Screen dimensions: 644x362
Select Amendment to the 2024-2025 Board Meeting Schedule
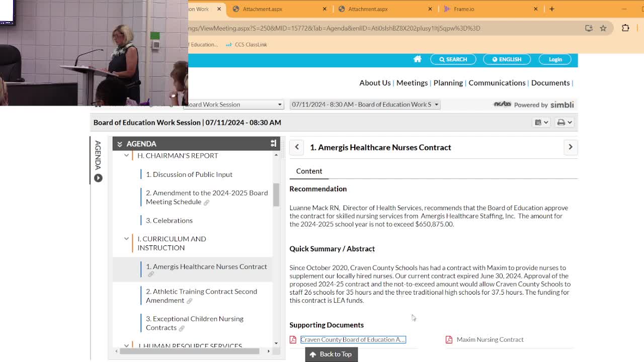coord(207,198)
